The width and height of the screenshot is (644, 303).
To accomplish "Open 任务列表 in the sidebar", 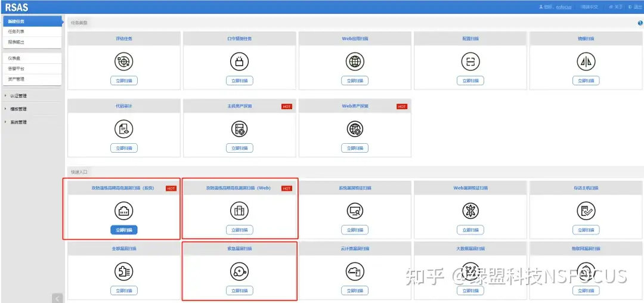I will 17,32.
